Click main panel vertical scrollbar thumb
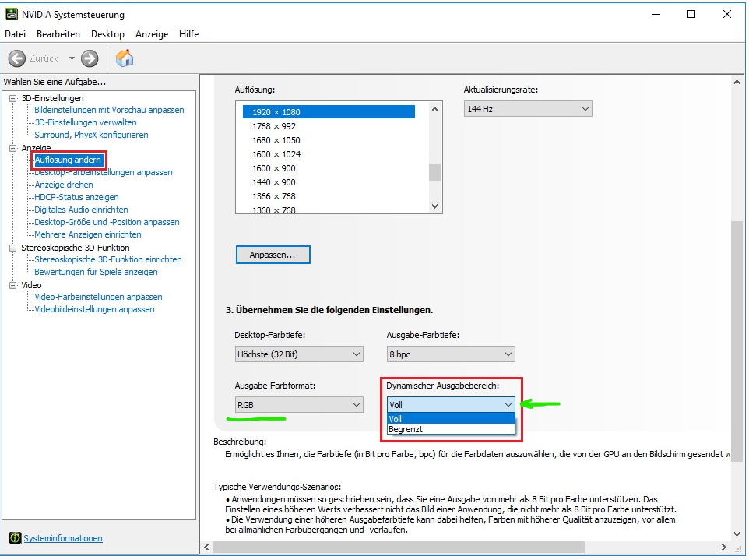The height and width of the screenshot is (560, 749). click(x=737, y=341)
